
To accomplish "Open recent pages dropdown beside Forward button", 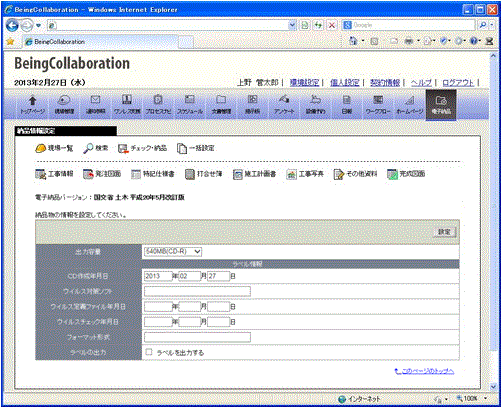I will pos(38,25).
